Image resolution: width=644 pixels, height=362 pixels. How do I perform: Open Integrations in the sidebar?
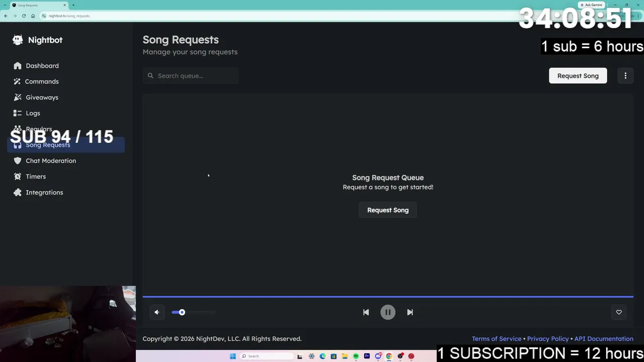[66, 193]
